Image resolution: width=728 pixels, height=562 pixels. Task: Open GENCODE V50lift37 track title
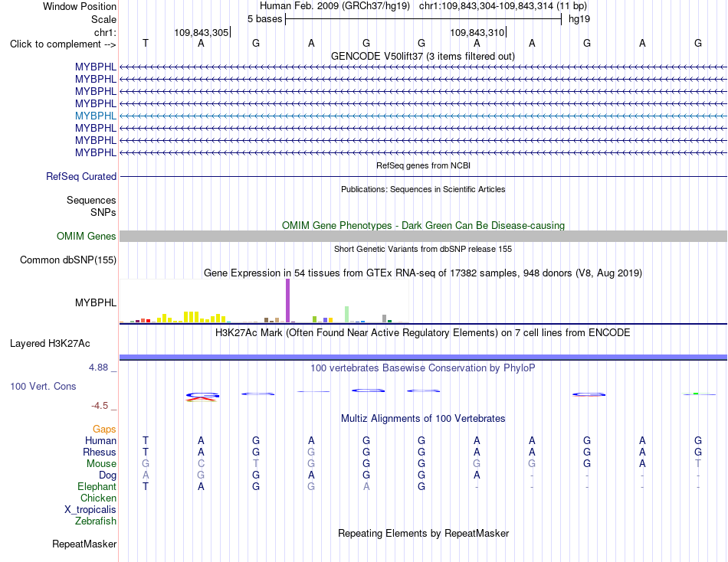[422, 56]
